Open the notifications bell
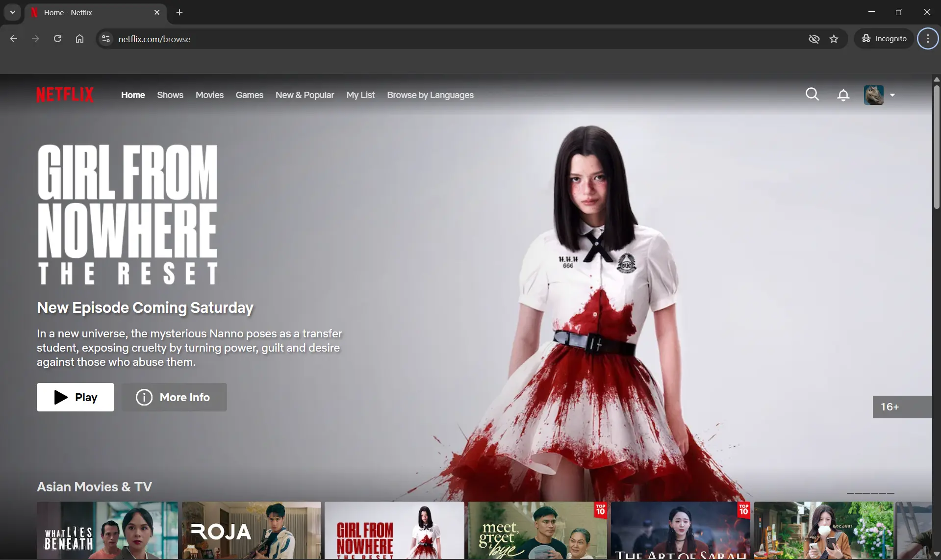The image size is (941, 560). click(x=843, y=95)
